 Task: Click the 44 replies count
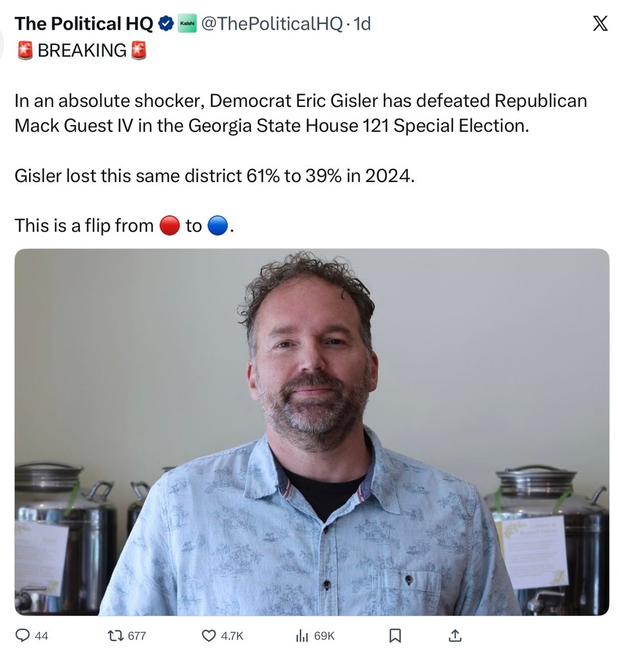[41, 635]
